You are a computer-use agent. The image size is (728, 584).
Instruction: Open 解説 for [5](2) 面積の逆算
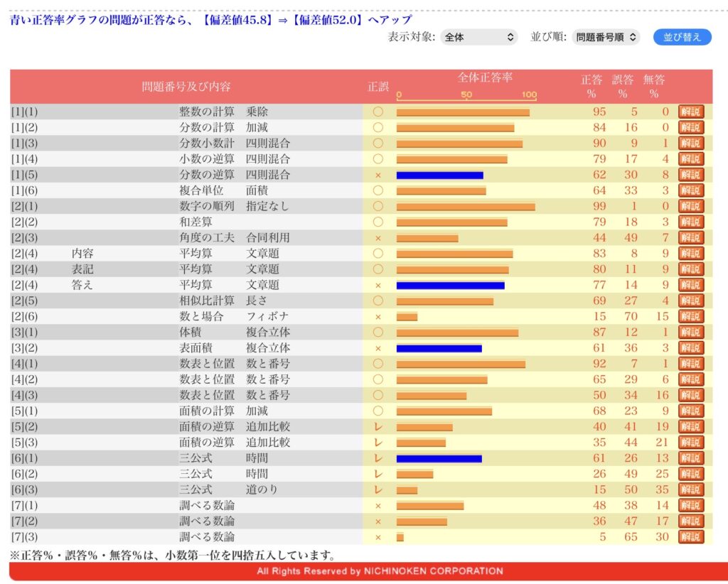pos(690,426)
